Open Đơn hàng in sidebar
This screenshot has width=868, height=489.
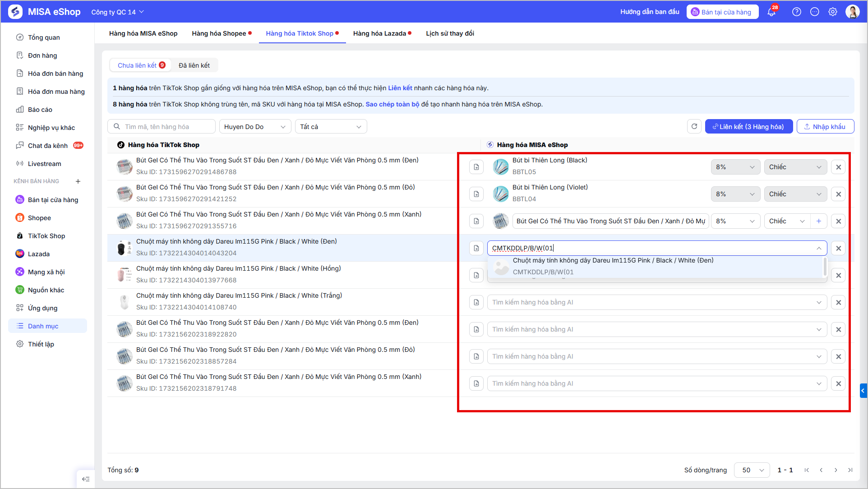[42, 55]
